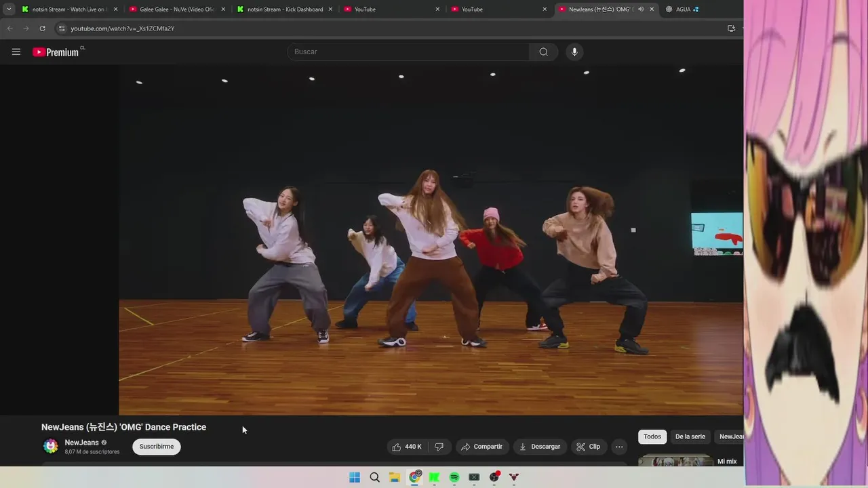The width and height of the screenshot is (868, 488).
Task: Switch to notsin Stream Kick Dashboard tab
Action: tap(285, 9)
